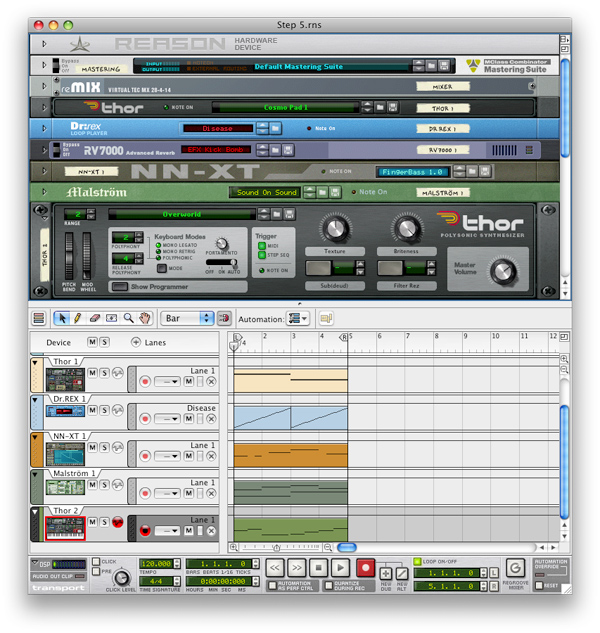Click the Thor Texture knob
The width and height of the screenshot is (600, 633).
335,228
